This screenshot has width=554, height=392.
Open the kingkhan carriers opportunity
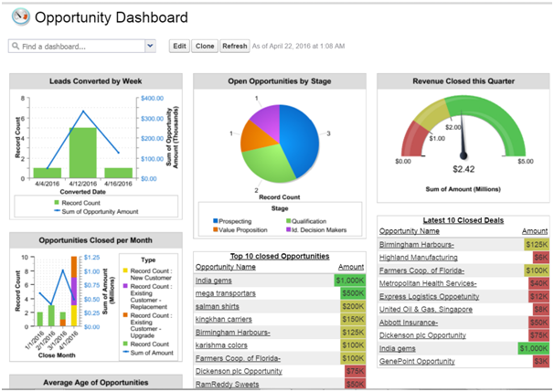click(224, 319)
